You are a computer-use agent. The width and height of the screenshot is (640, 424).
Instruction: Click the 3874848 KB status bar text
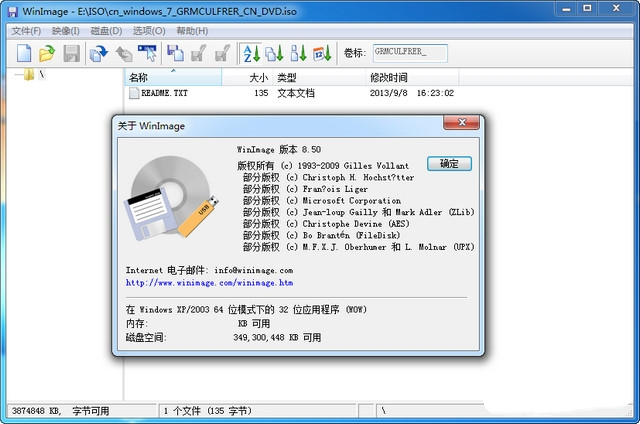tap(60, 411)
